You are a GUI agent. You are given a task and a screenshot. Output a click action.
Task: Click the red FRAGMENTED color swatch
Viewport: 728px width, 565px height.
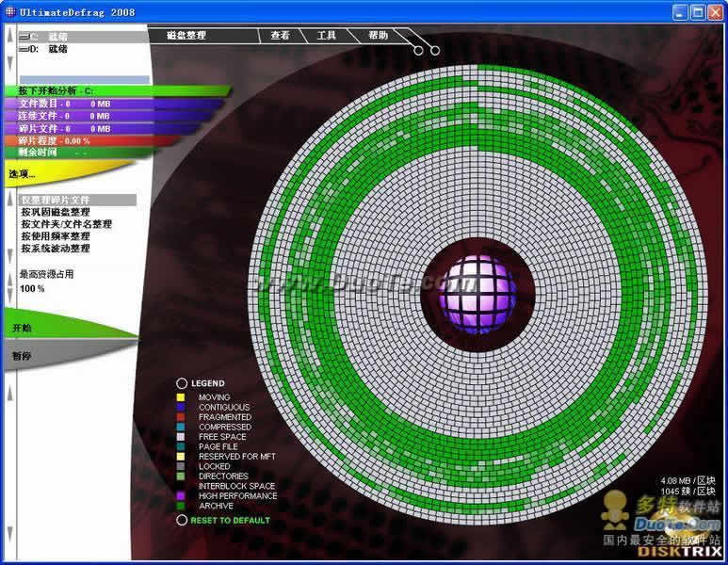[x=181, y=417]
